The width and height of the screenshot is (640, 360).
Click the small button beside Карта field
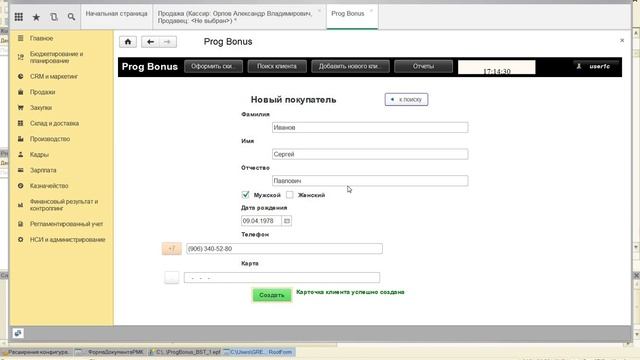click(x=171, y=278)
